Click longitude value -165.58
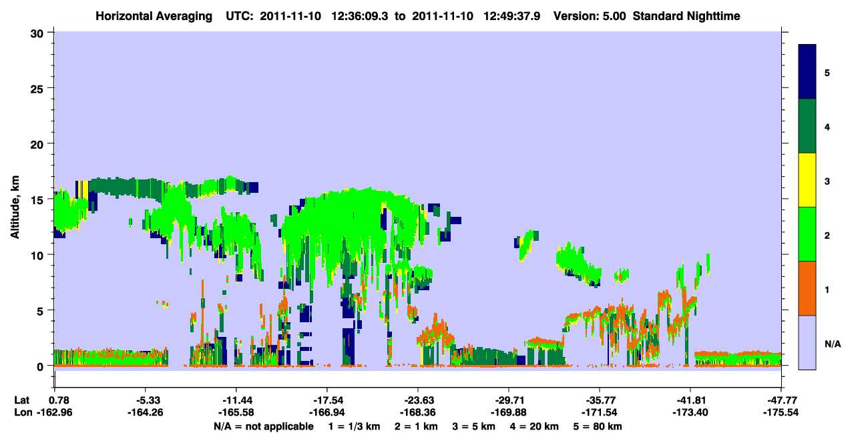 pyautogui.click(x=236, y=412)
